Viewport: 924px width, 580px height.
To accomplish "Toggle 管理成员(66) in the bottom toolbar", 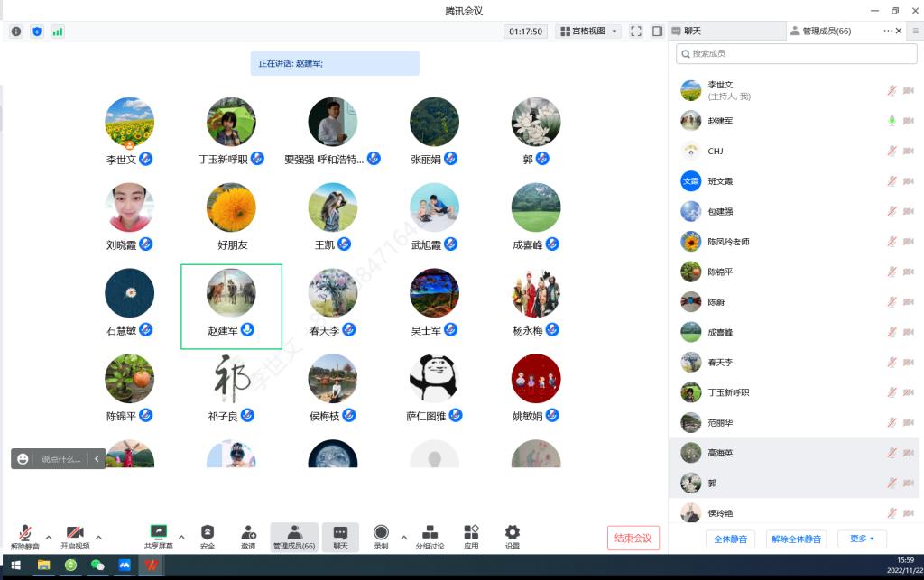I will [x=294, y=537].
